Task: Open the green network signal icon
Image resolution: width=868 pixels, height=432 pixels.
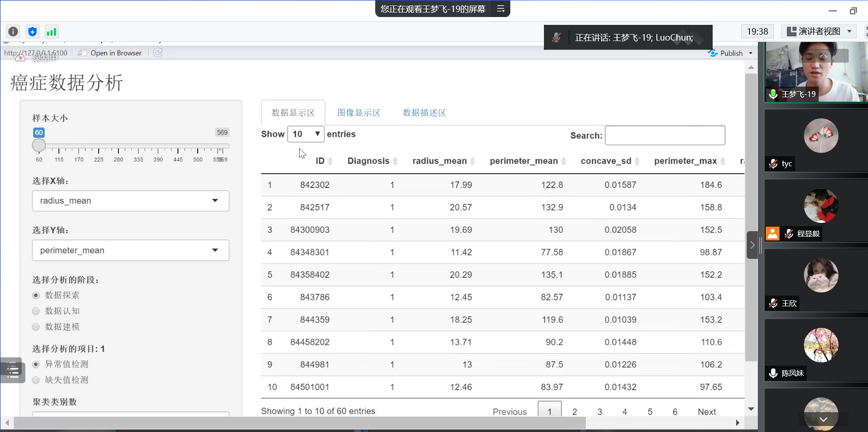Action: (x=51, y=31)
